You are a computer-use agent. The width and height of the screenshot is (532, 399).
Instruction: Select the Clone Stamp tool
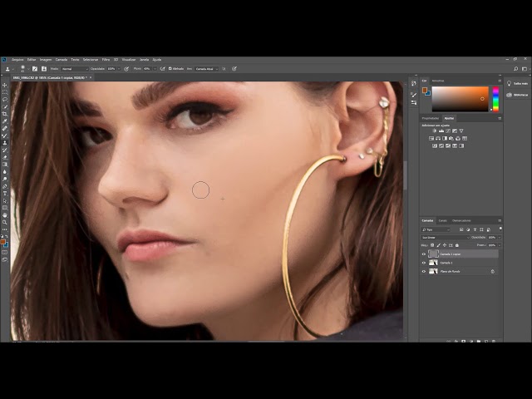point(5,143)
